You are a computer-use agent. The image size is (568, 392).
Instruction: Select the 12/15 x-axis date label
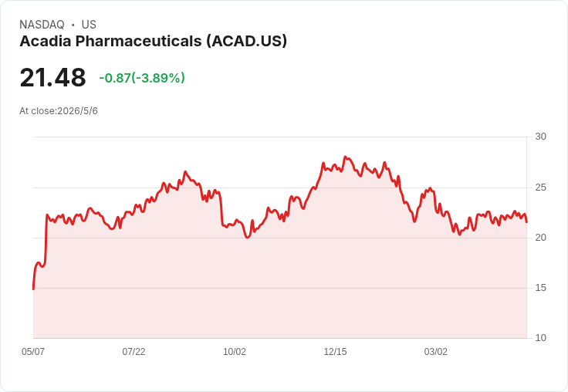tap(335, 351)
